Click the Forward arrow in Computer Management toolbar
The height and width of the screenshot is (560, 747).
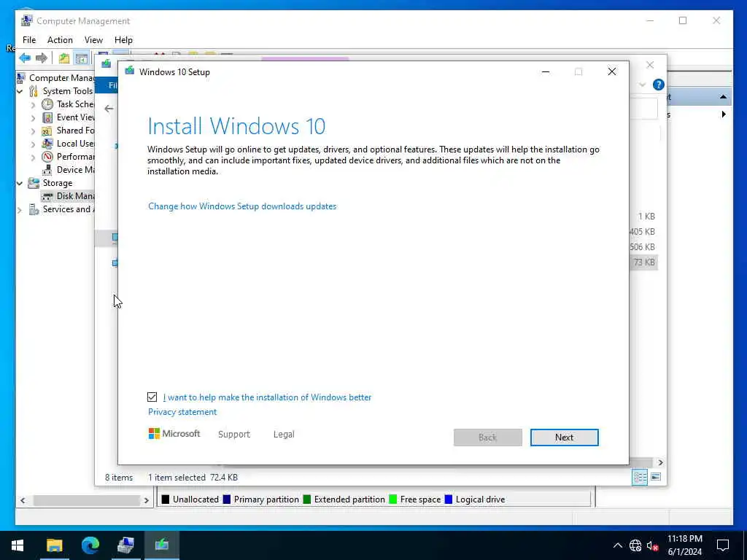pos(42,58)
